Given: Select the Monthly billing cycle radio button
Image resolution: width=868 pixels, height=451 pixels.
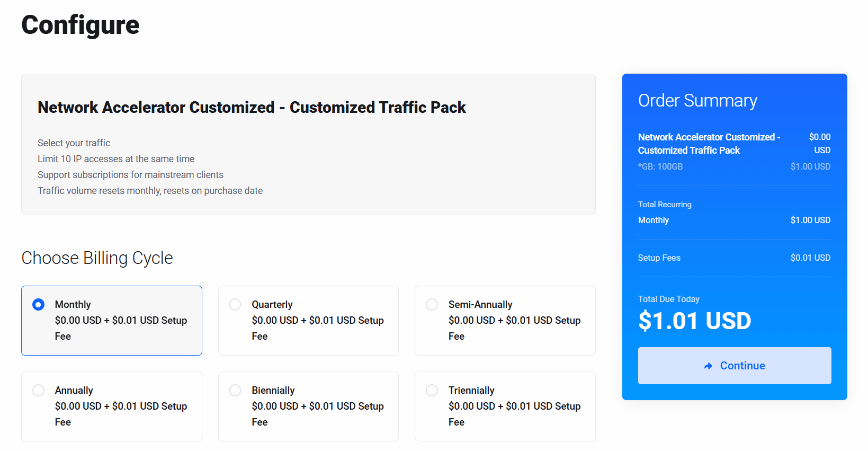Looking at the screenshot, I should [x=38, y=305].
